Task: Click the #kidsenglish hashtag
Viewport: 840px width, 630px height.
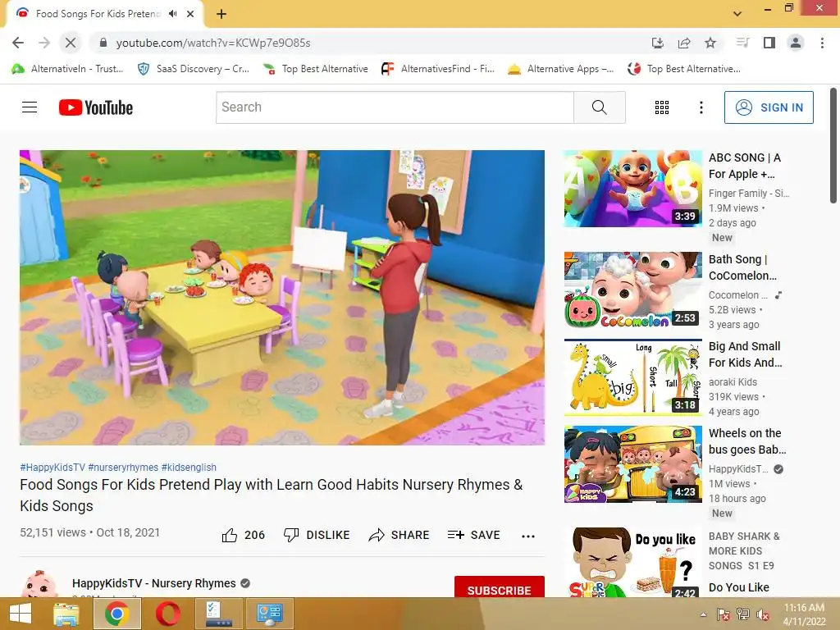Action: point(189,467)
